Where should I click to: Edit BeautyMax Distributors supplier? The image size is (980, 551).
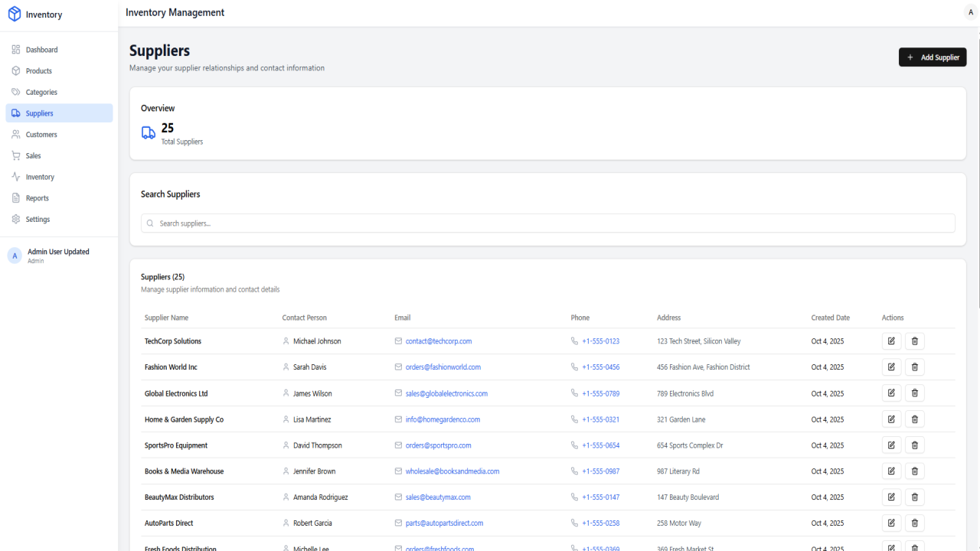tap(891, 497)
